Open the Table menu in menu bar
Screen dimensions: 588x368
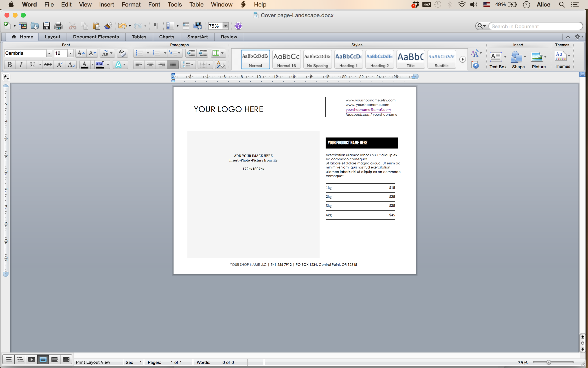pos(196,4)
